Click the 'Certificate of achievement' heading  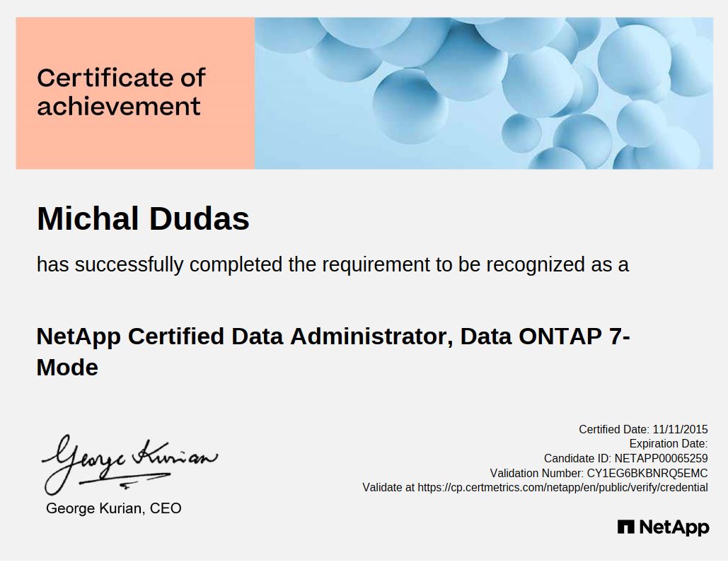[x=121, y=92]
